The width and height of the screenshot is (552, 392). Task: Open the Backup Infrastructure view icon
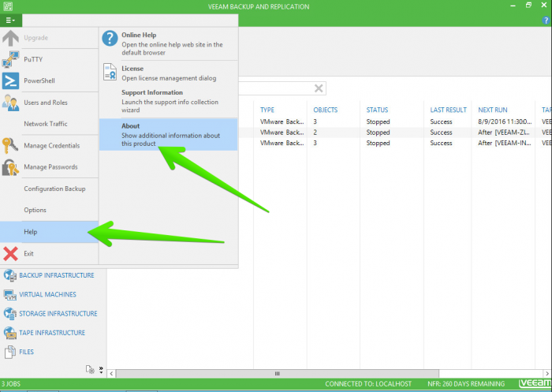(x=9, y=275)
